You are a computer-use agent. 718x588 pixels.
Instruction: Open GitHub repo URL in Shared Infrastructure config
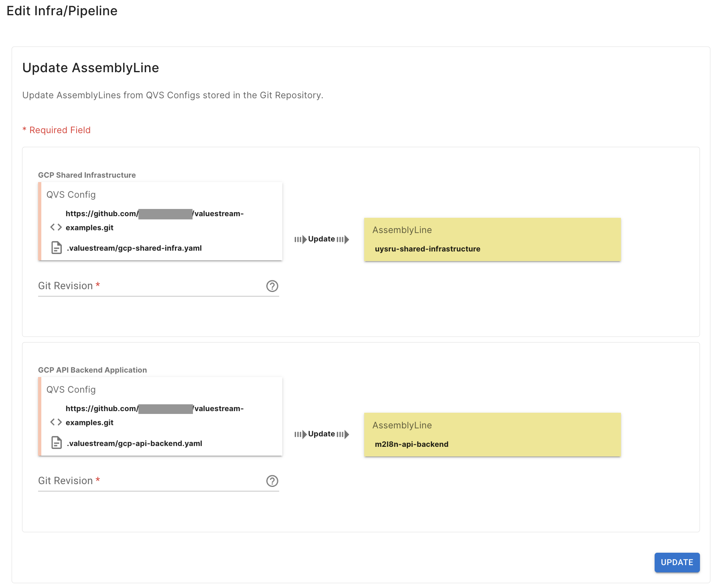click(154, 220)
